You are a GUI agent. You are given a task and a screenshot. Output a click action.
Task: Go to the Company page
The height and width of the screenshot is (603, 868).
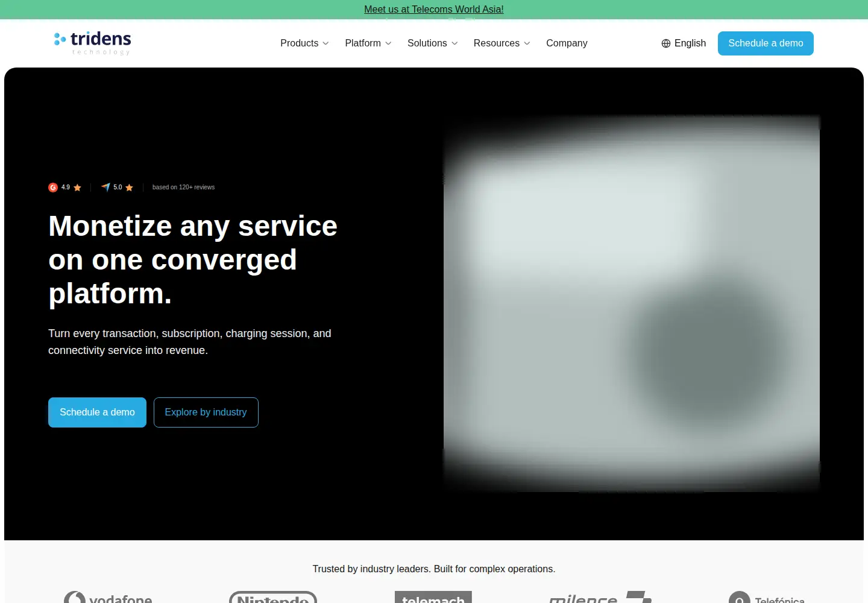pyautogui.click(x=567, y=43)
